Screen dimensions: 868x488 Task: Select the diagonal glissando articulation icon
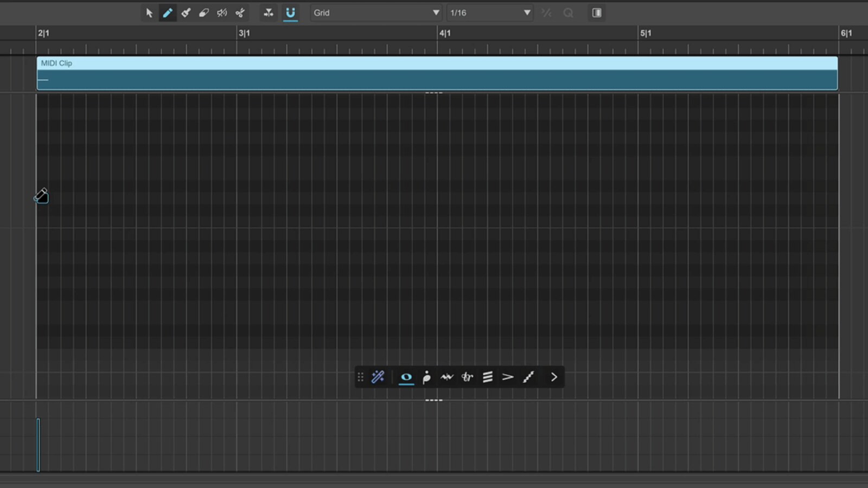coord(528,377)
